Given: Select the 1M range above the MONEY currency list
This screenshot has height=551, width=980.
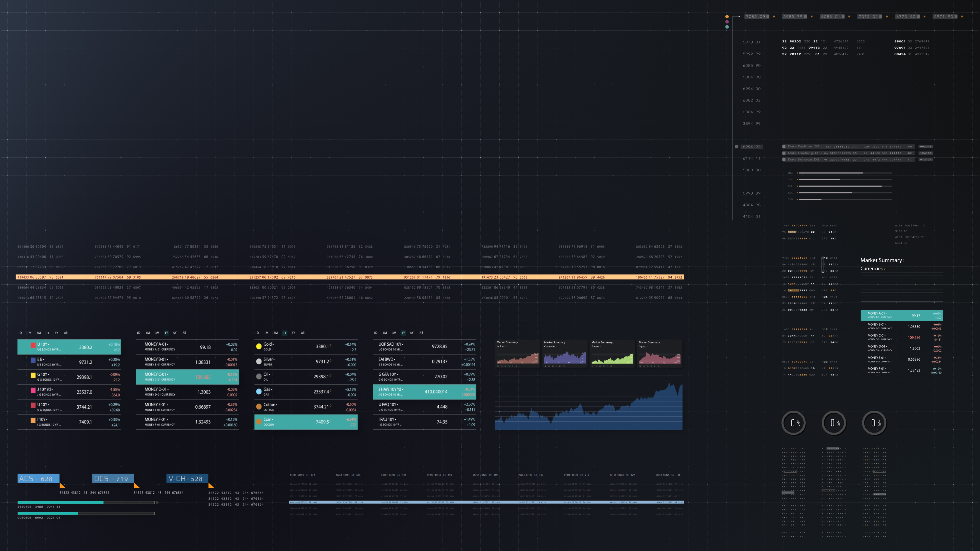Looking at the screenshot, I should point(148,333).
